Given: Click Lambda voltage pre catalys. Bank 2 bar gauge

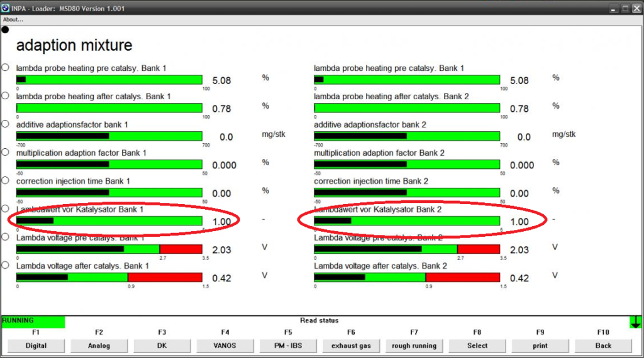Looking at the screenshot, I should [407, 249].
